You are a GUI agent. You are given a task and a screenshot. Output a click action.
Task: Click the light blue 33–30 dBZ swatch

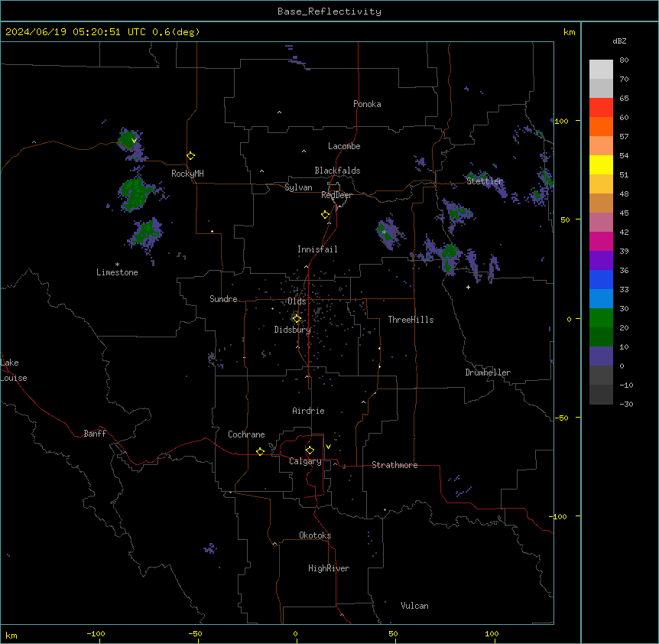pos(601,299)
